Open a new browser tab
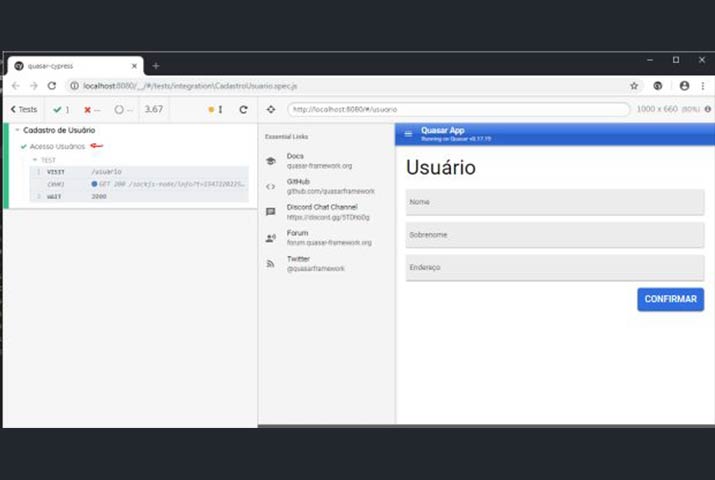Screen dimensions: 715x480 point(156,66)
